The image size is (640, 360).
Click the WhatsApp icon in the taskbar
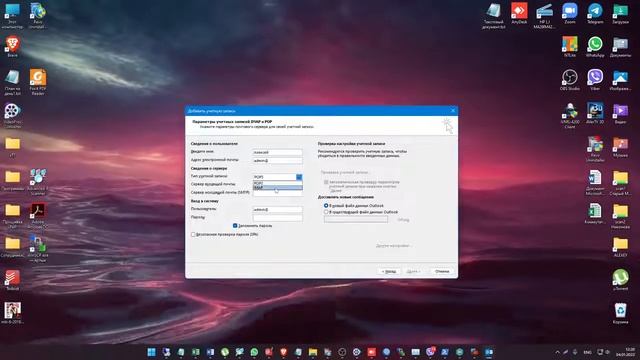tap(254, 352)
